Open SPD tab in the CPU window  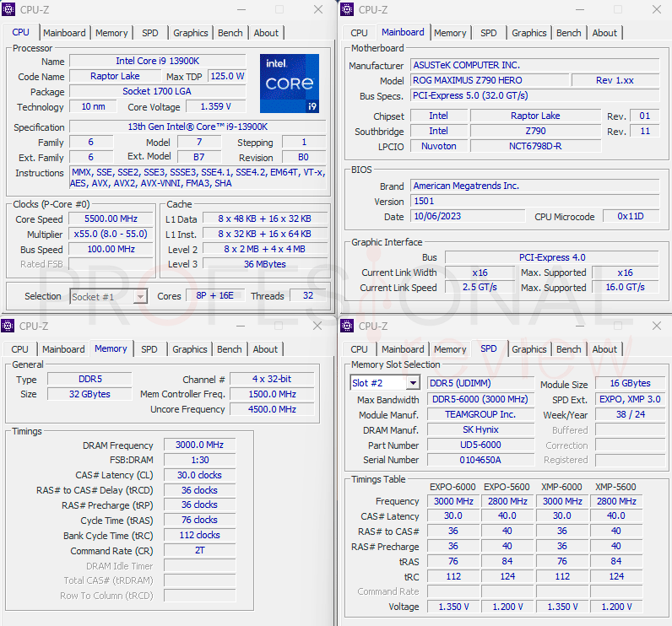(150, 33)
